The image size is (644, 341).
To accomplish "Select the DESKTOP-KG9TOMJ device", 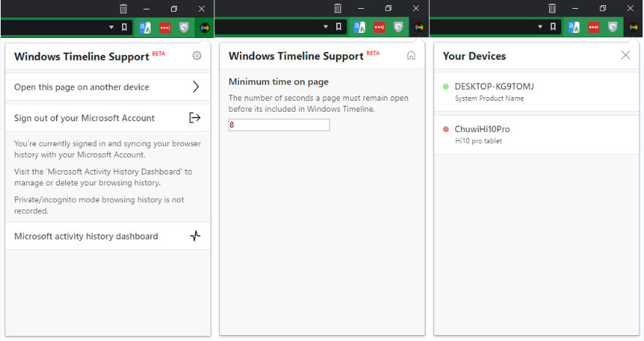I will click(537, 92).
